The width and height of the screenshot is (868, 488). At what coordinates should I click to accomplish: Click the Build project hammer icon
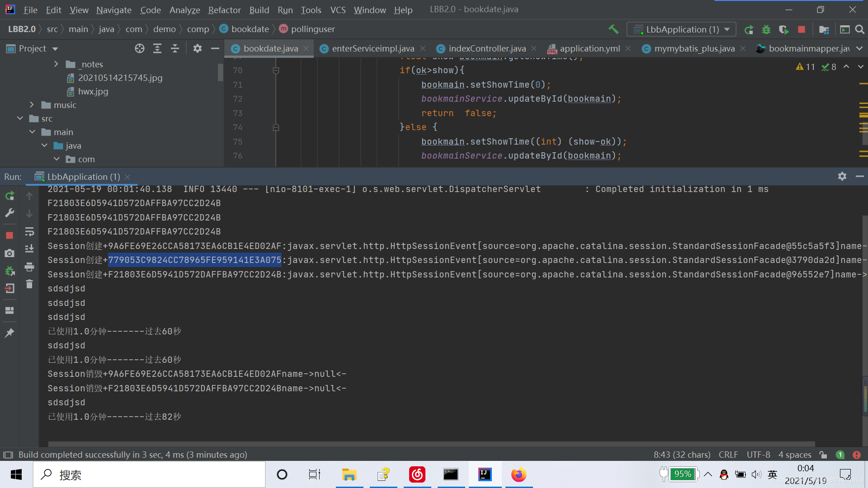613,29
